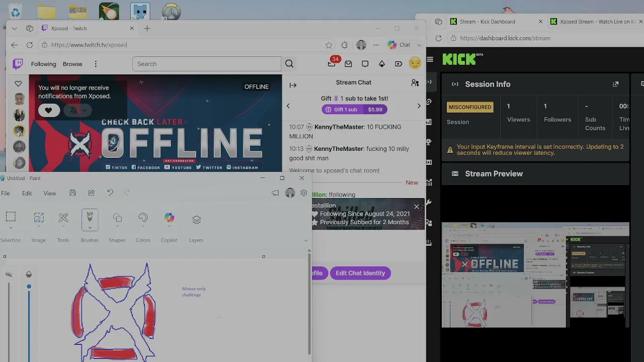The image size is (644, 362).
Task: Undo the last Paint action
Action: pos(110,193)
